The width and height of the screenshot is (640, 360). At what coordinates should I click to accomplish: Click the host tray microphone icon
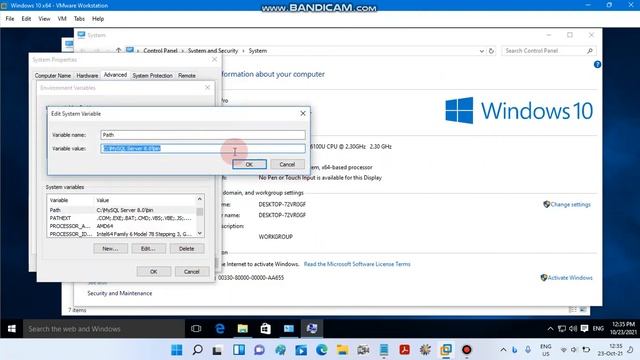pos(528,350)
